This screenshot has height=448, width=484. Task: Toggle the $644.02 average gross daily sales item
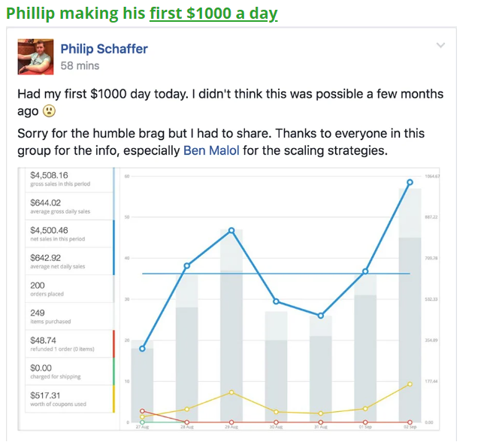[x=70, y=206]
